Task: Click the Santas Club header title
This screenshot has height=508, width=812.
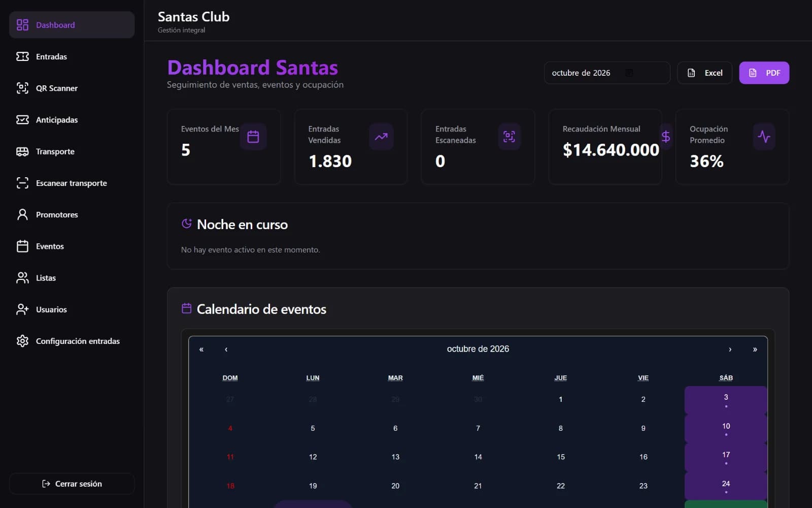Action: pyautogui.click(x=193, y=17)
